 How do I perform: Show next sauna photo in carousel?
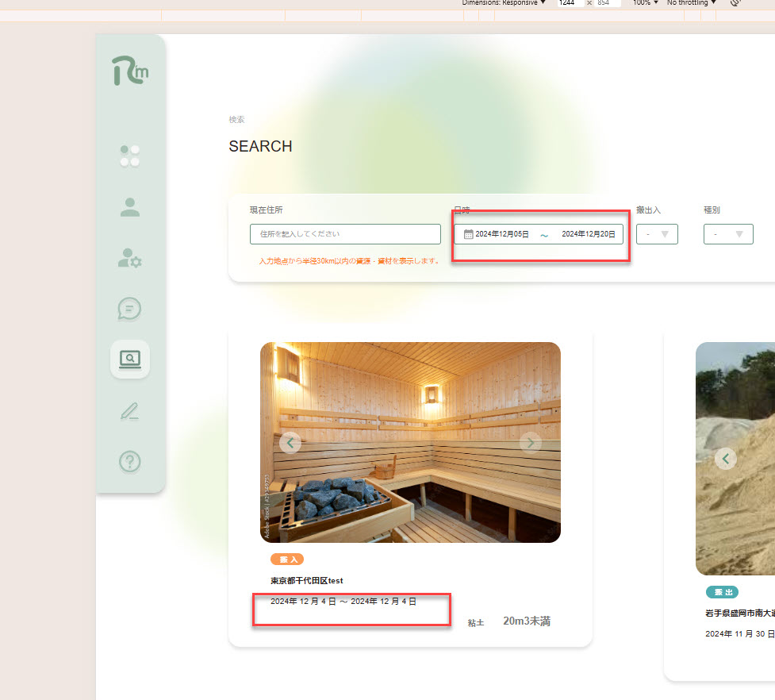(531, 443)
